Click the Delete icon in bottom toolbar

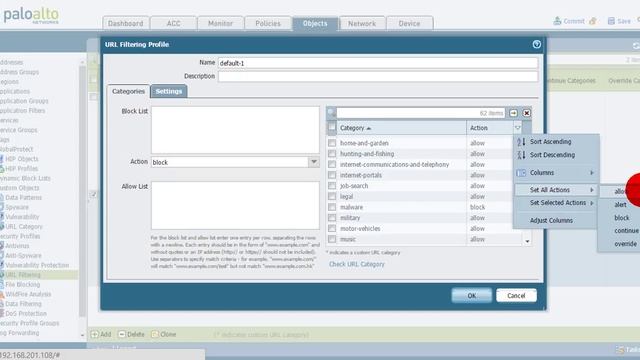[122, 334]
